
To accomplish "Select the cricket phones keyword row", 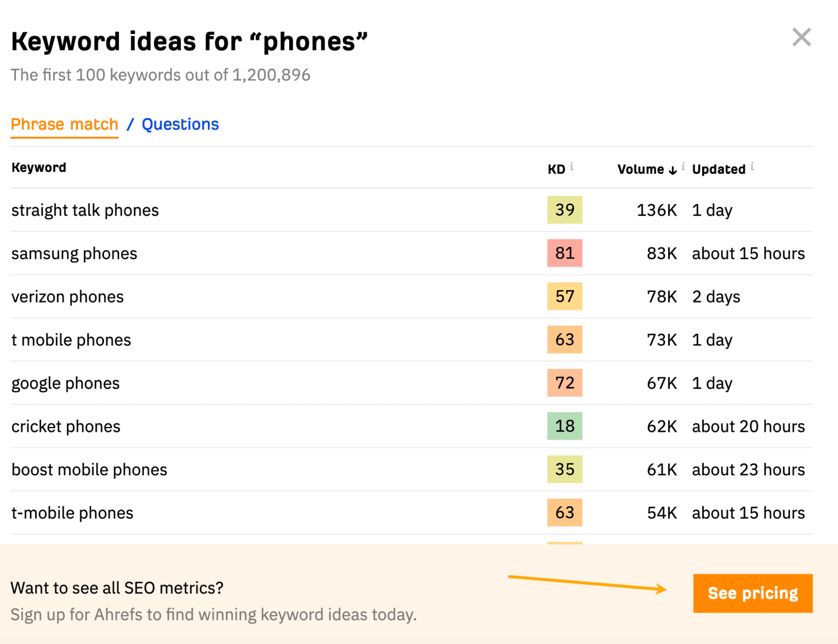I will pyautogui.click(x=65, y=426).
